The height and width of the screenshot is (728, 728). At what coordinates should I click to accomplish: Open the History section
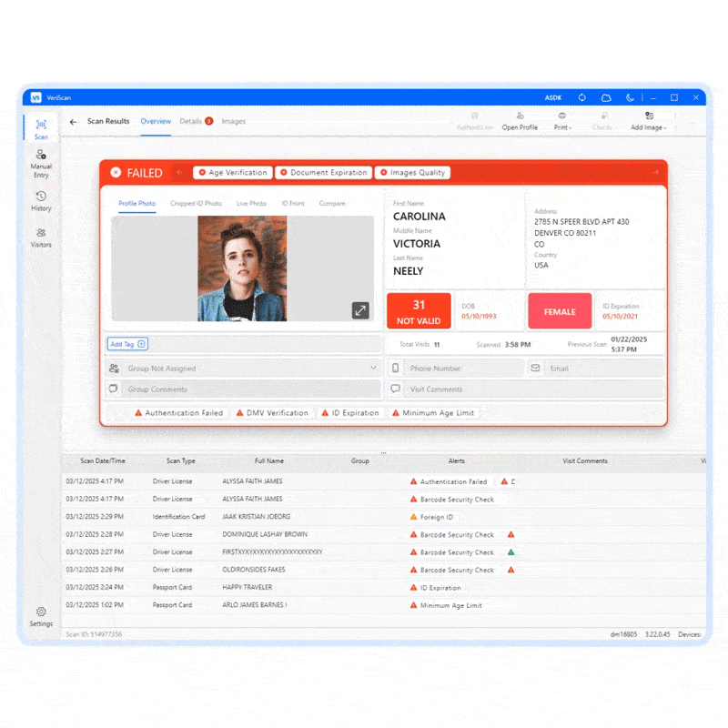click(41, 201)
